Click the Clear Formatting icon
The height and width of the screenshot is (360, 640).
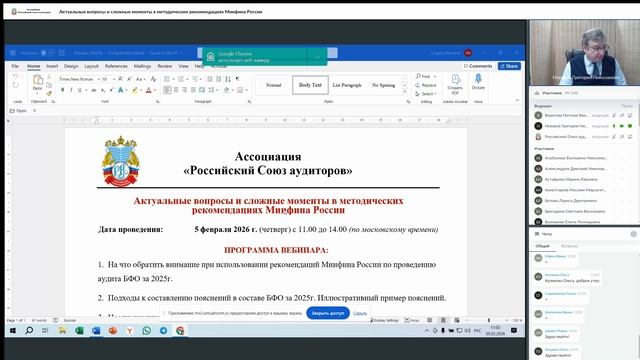153,79
